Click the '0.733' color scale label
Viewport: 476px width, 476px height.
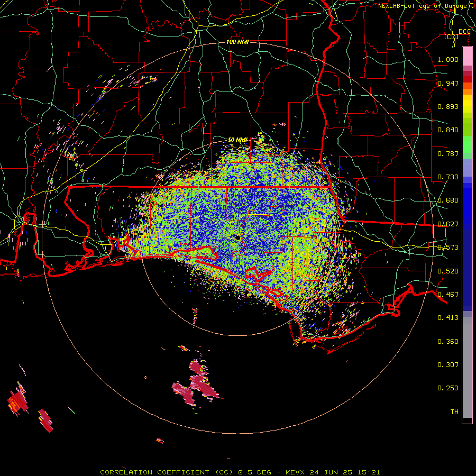(x=448, y=177)
